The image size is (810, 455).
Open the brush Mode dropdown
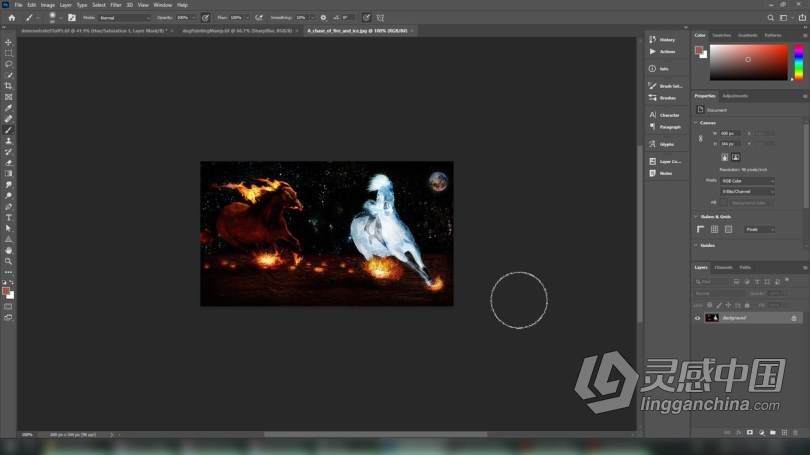pos(124,18)
